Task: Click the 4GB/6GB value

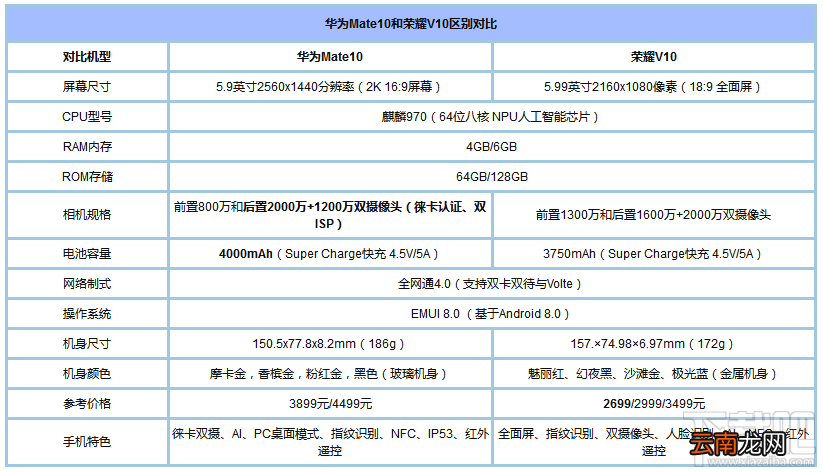Action: [492, 146]
